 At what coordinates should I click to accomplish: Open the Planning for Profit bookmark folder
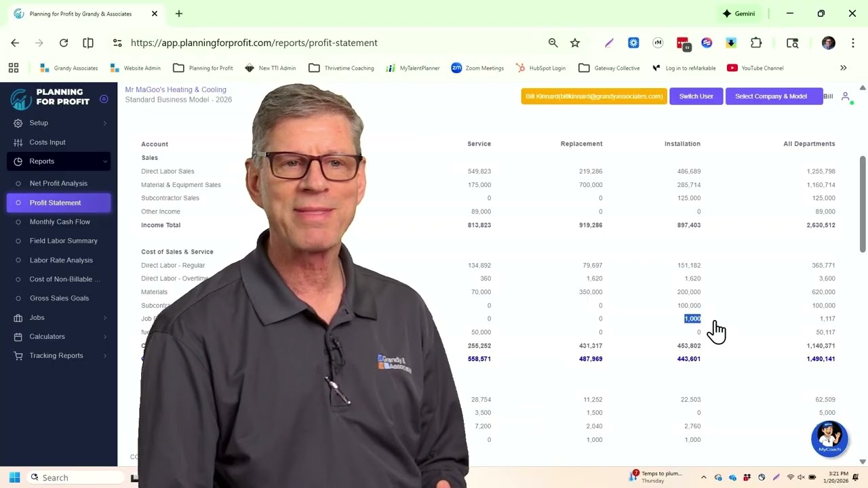pyautogui.click(x=203, y=68)
